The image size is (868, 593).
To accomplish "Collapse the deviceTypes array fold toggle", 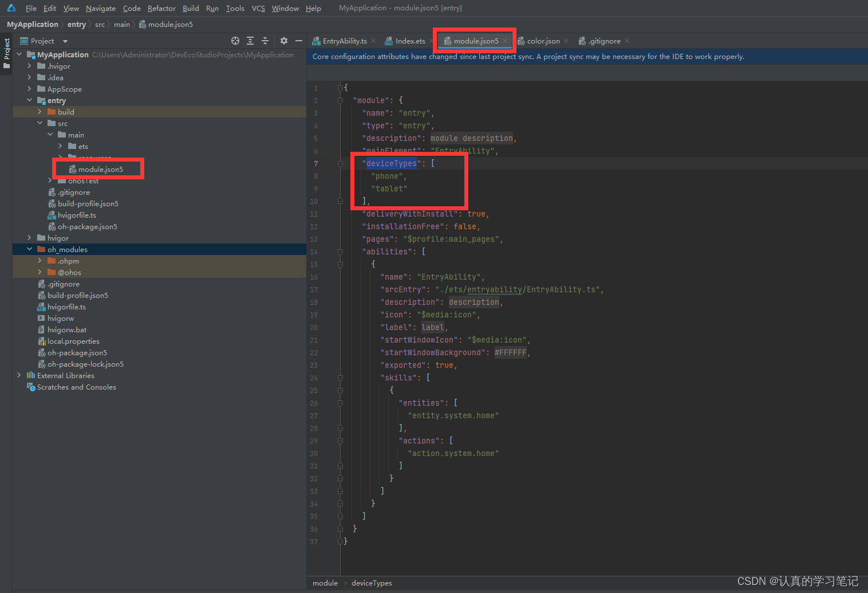I will [x=340, y=163].
